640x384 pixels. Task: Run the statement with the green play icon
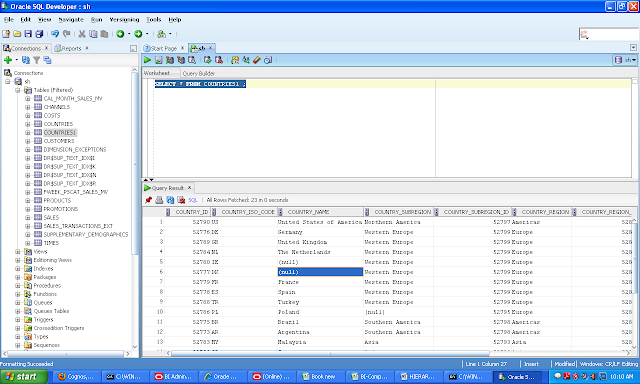tap(147, 60)
